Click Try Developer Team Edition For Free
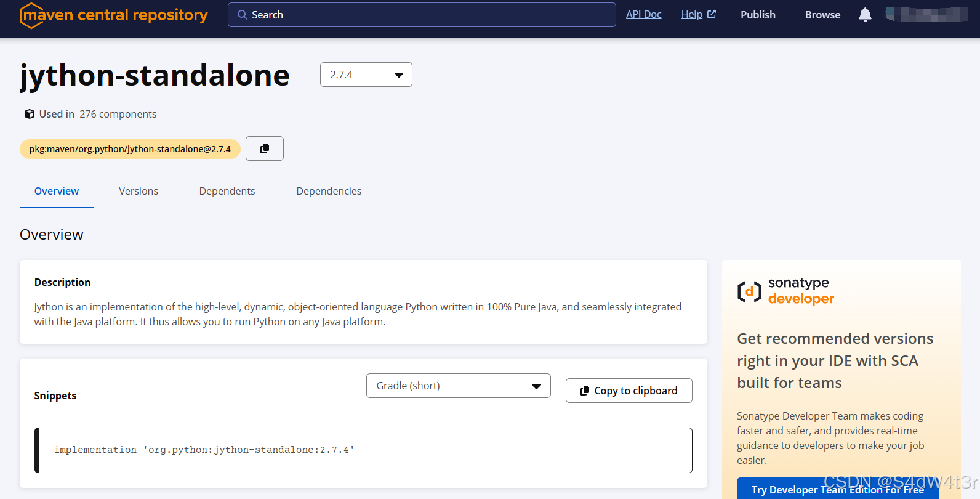 pyautogui.click(x=838, y=489)
